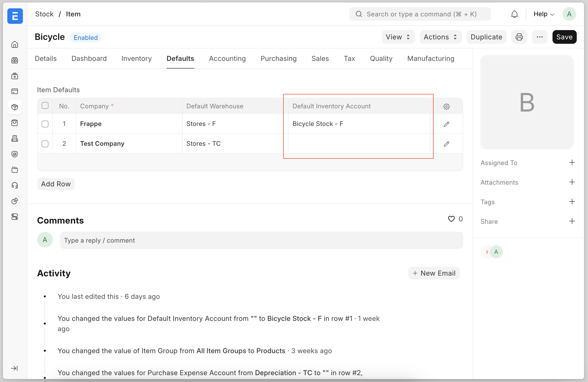Switch to the Accounting tab
588x382 pixels.
point(227,58)
